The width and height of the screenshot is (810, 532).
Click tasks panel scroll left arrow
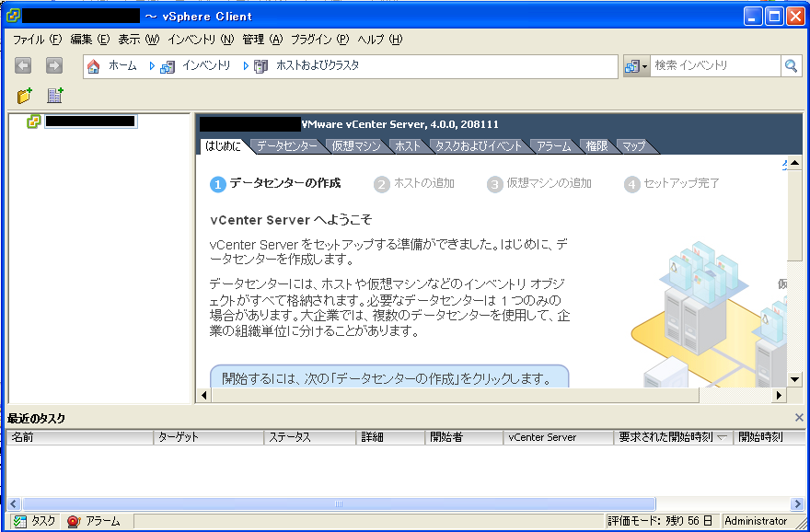click(14, 503)
